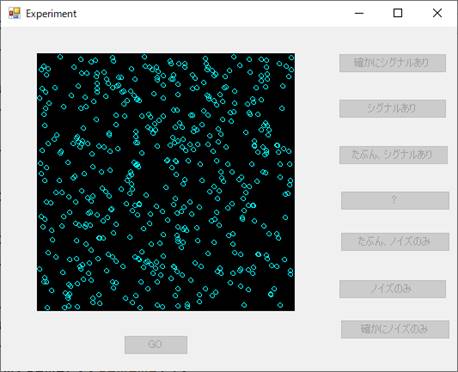Viewport: 458px width, 372px height.
Task: Click the cyan circles noise image
Action: coord(166,182)
